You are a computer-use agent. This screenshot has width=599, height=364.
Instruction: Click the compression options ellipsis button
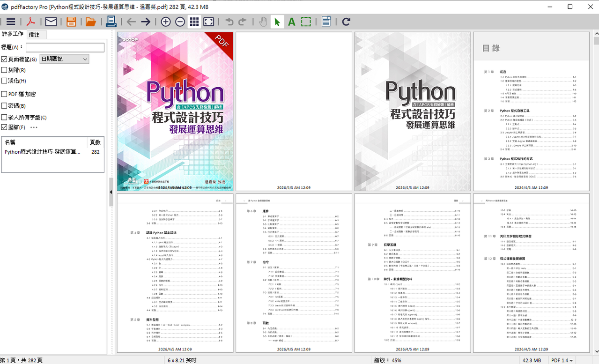(x=34, y=127)
